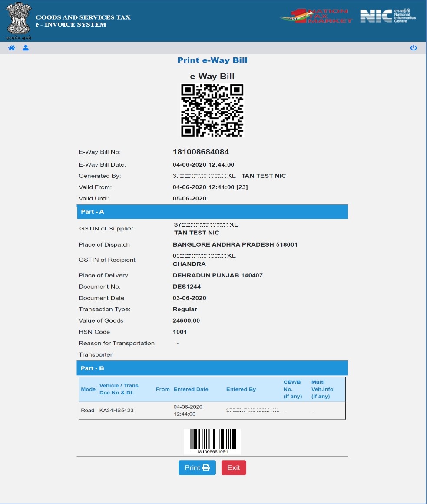Click the GSTIN of Recipient label
The image size is (427, 504).
pyautogui.click(x=107, y=260)
